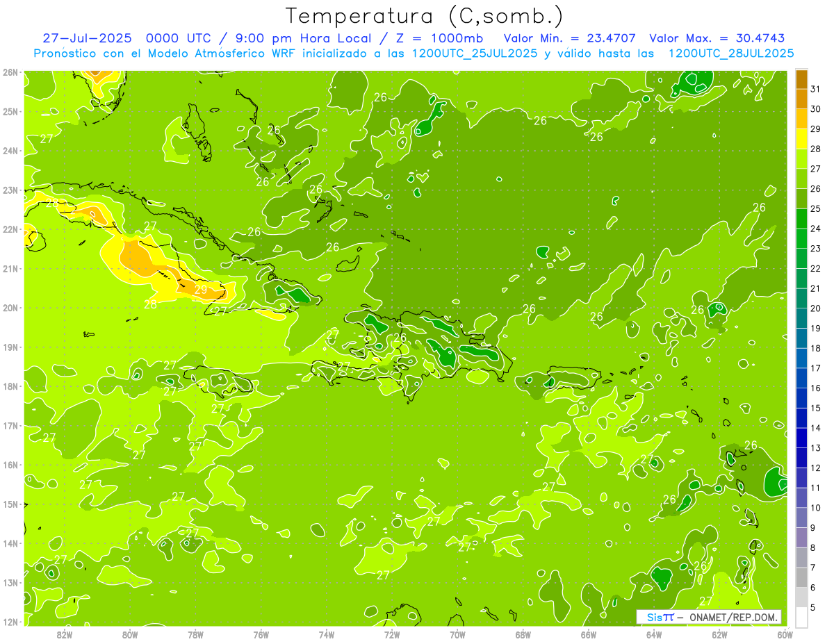The height and width of the screenshot is (644, 834).
Task: Click the "14N" latitude axis label
Action: pyautogui.click(x=10, y=543)
